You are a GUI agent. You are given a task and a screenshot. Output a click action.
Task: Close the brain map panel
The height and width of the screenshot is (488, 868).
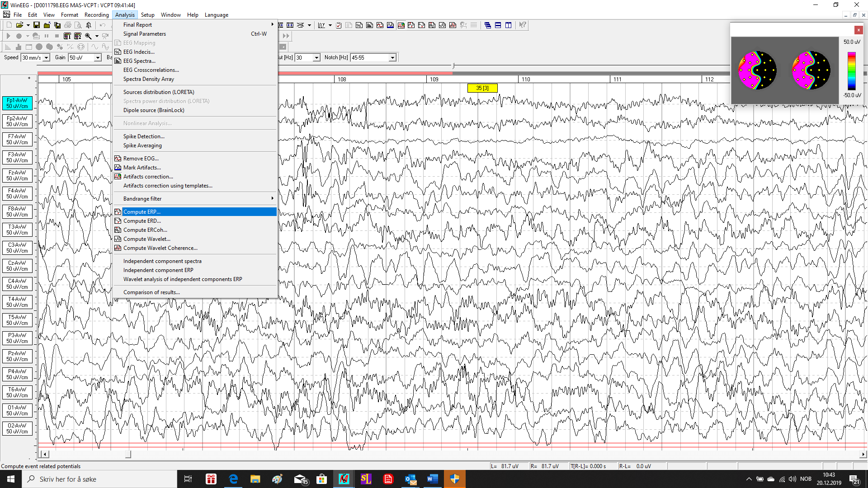[858, 30]
